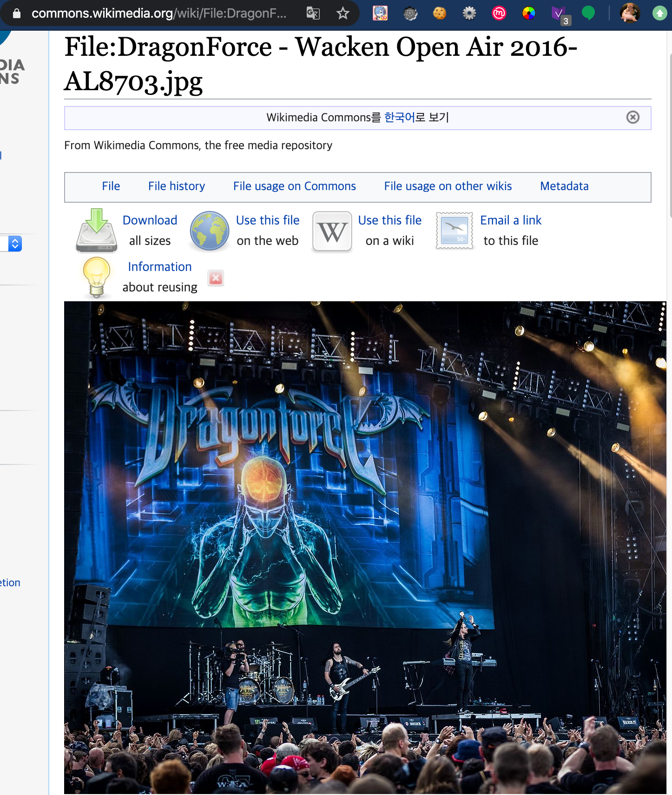Open File usage on Commons section
The image size is (672, 795).
(x=295, y=186)
